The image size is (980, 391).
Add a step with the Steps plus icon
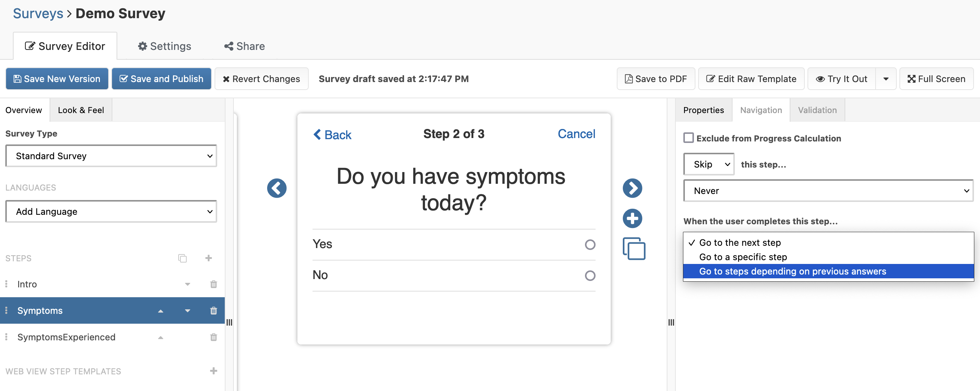(208, 258)
